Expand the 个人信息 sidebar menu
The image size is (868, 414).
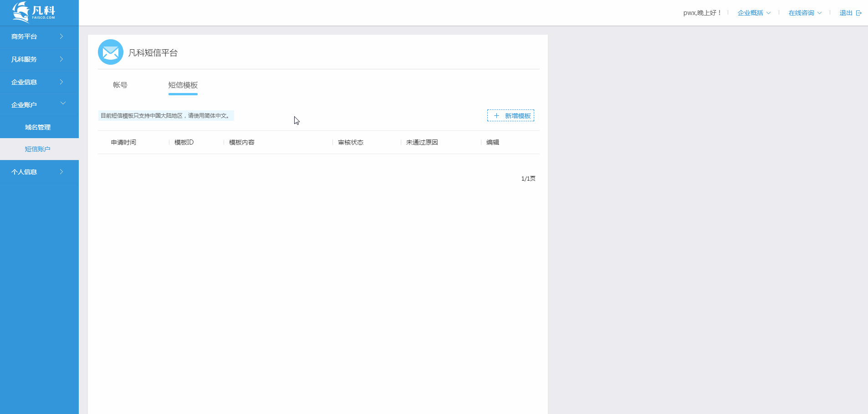pos(39,172)
